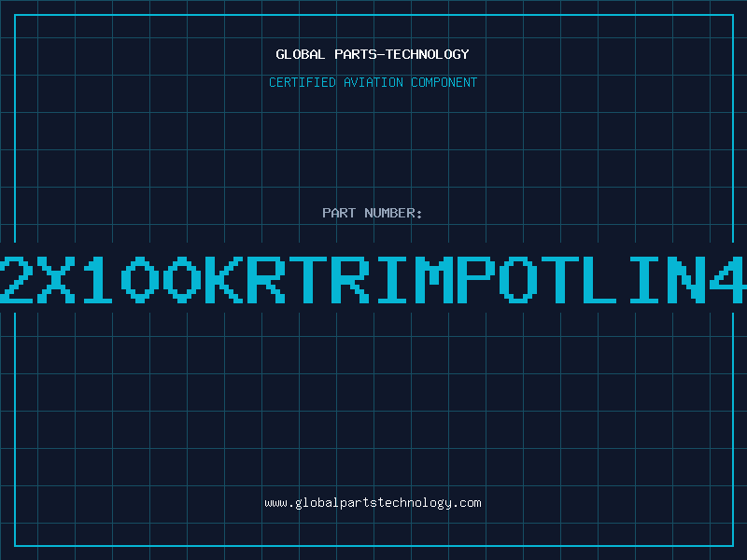747x560 pixels.
Task: Click the GLOBAL PARTS-TECHNOLOGY heading
Action: point(373,54)
